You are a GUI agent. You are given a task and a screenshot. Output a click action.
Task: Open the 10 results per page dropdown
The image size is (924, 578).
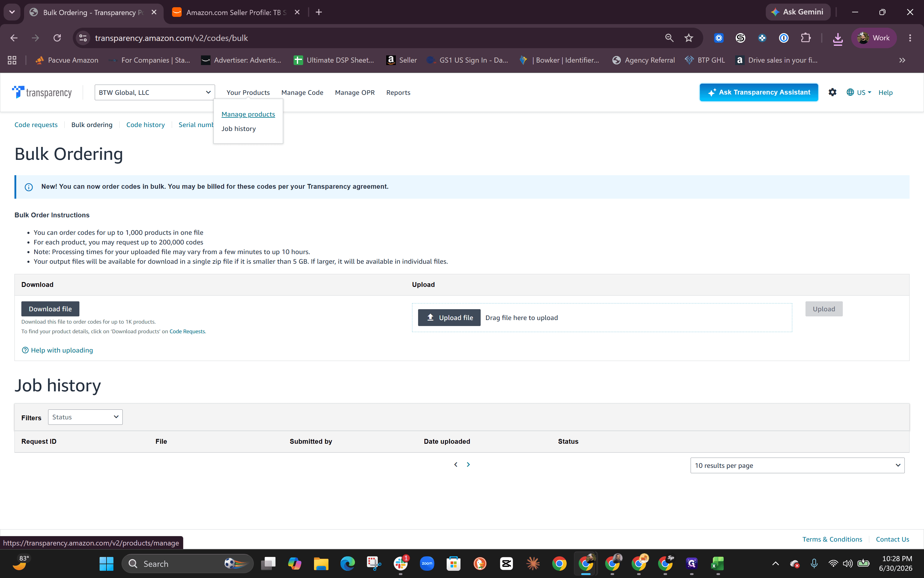[797, 465]
